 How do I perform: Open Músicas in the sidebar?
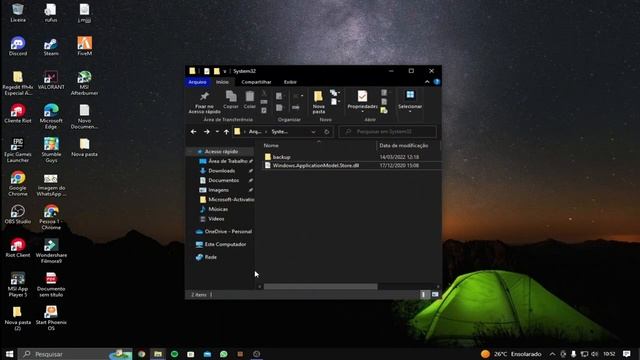coord(218,209)
